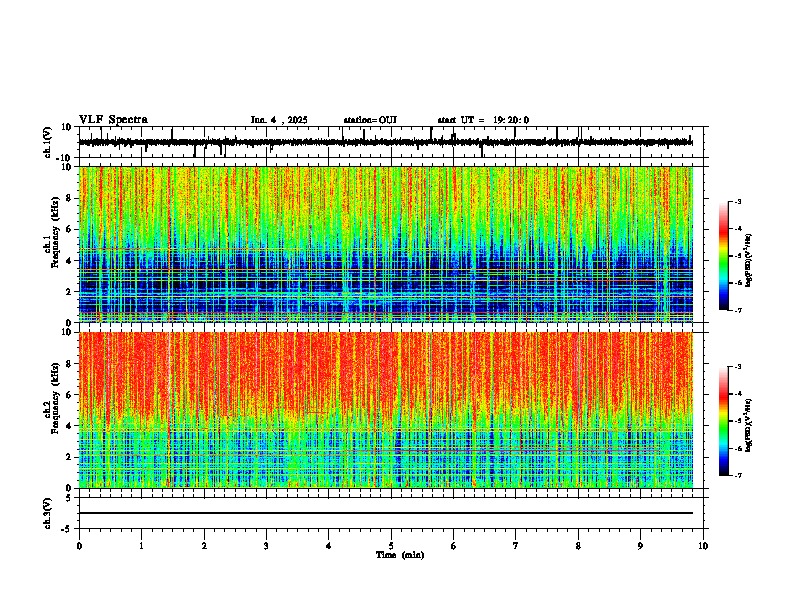Select the date text "Jan. 4 , 2025"
This screenshot has height=612, width=792.
(279, 120)
